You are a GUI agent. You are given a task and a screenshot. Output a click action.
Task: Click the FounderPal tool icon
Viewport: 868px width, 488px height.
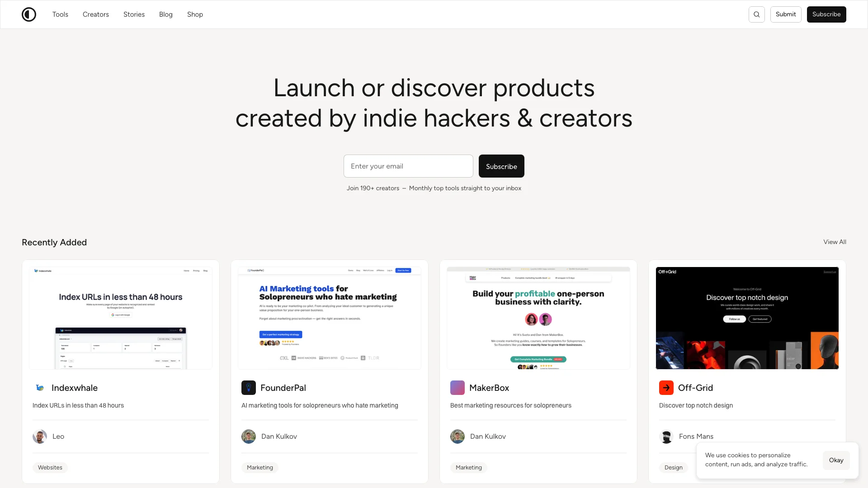tap(249, 387)
